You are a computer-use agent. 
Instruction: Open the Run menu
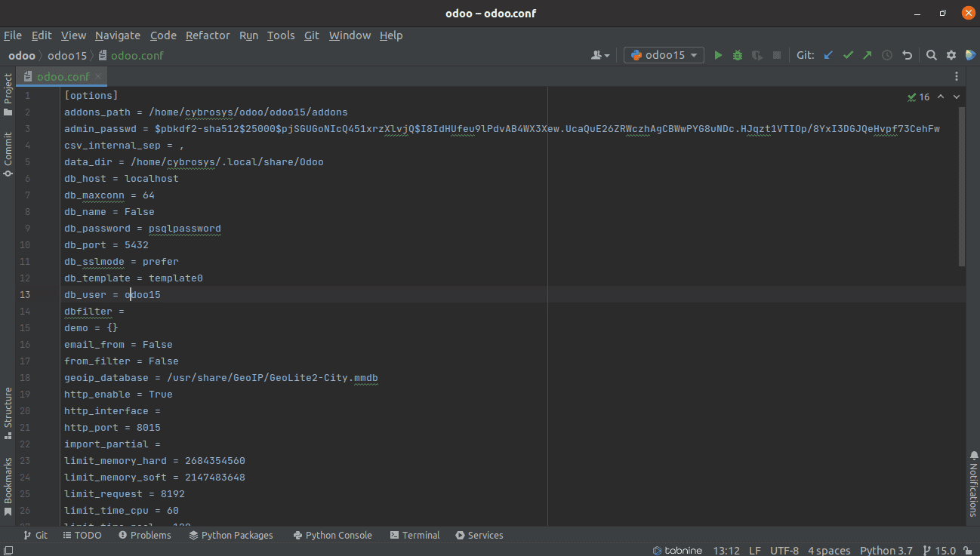point(248,35)
